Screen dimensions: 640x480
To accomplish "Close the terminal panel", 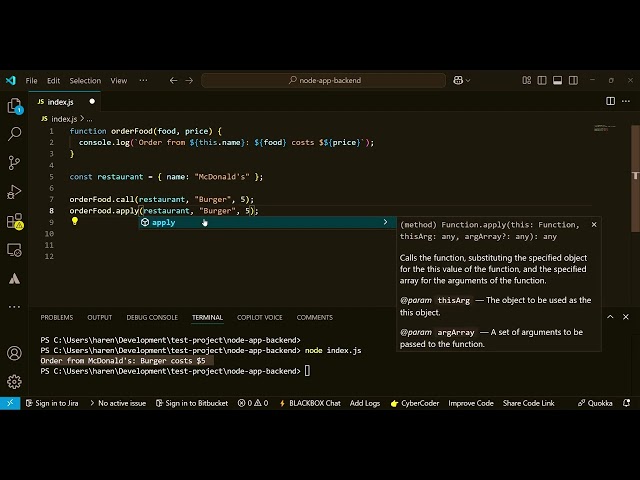I will pos(626,317).
